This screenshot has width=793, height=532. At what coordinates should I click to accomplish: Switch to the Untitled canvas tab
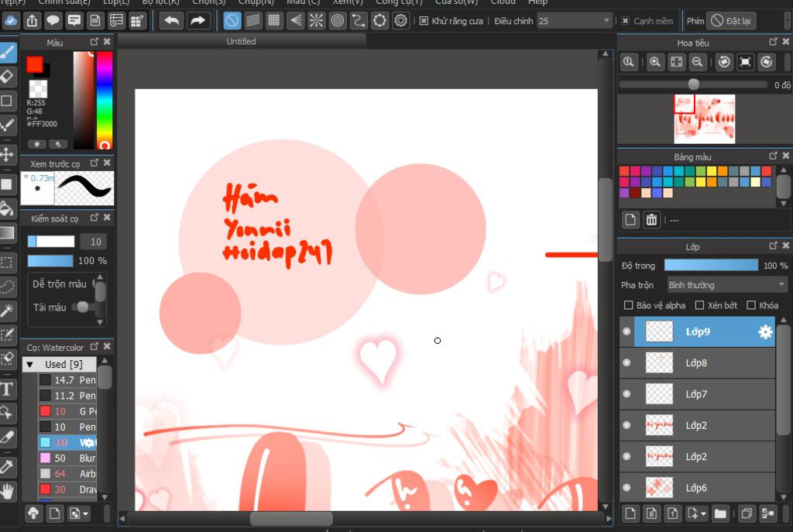[241, 42]
